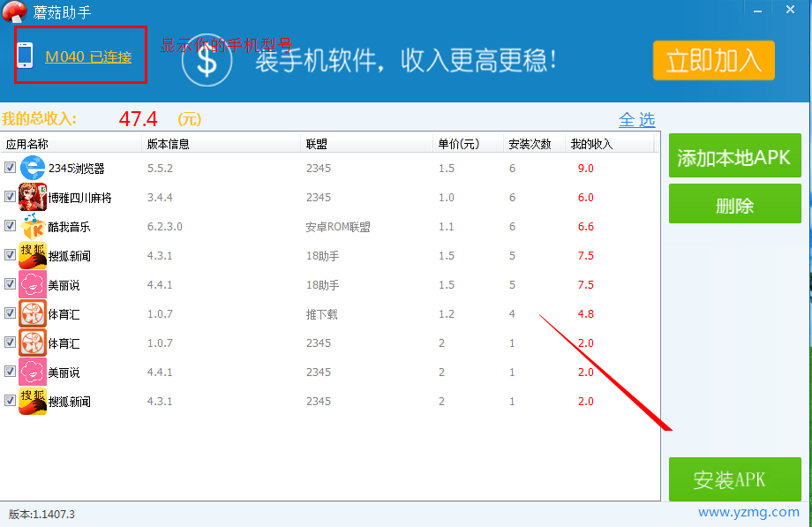Click 体育汇 icon in 推下载 row
The width and height of the screenshot is (812, 527).
click(33, 313)
